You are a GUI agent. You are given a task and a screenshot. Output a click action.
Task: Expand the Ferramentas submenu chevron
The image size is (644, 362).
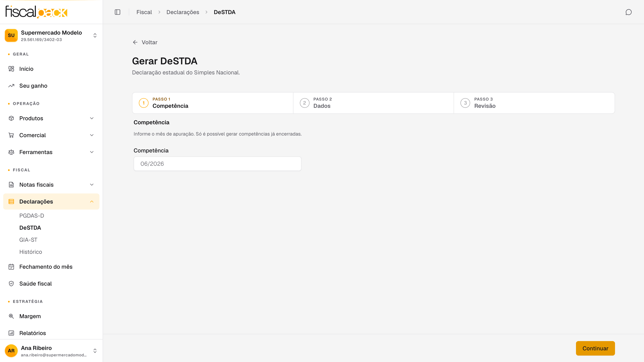[x=92, y=152]
